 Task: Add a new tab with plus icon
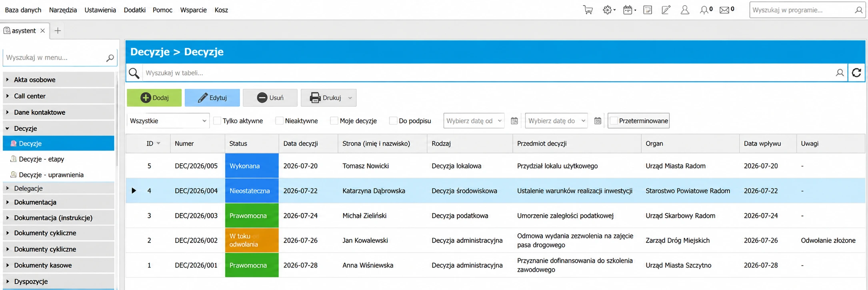[58, 31]
